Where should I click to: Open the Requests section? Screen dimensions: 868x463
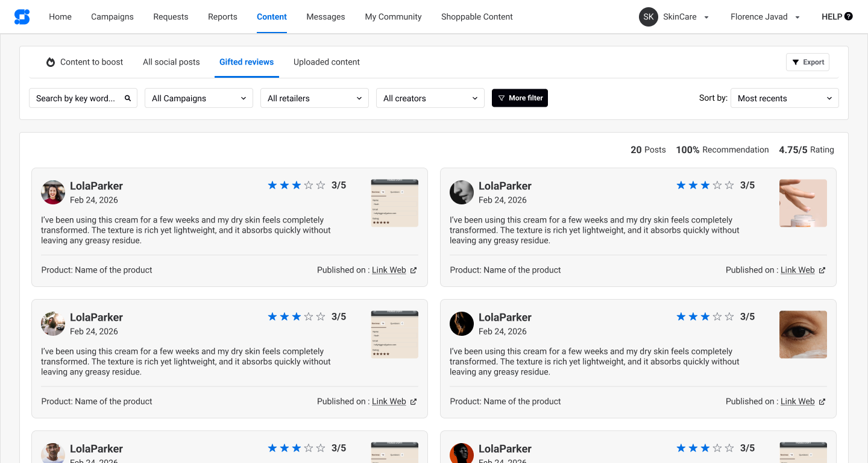point(171,17)
